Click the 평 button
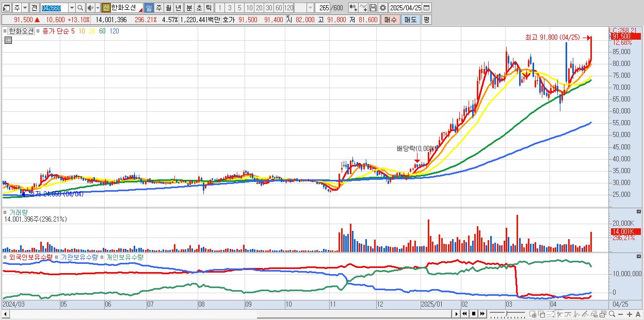The height and width of the screenshot is (320, 644). 426,20
